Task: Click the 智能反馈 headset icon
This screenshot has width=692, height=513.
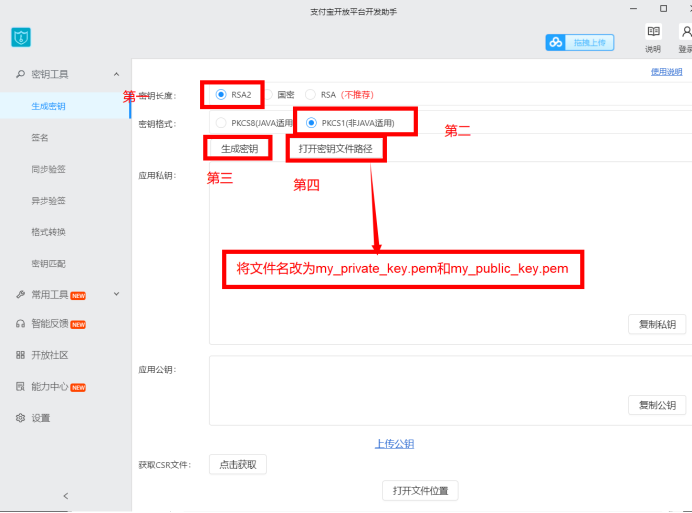Action: 20,324
